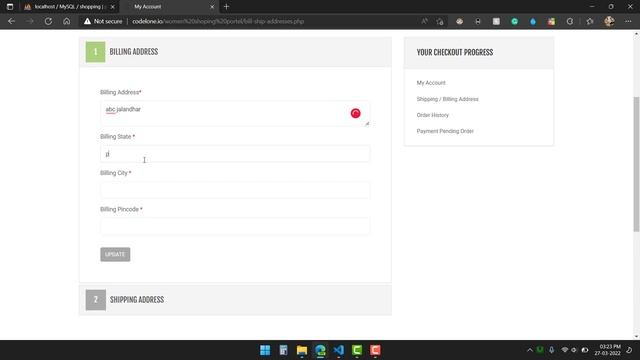Show hidden system tray icons
This screenshot has height=360, width=640.
(530, 350)
